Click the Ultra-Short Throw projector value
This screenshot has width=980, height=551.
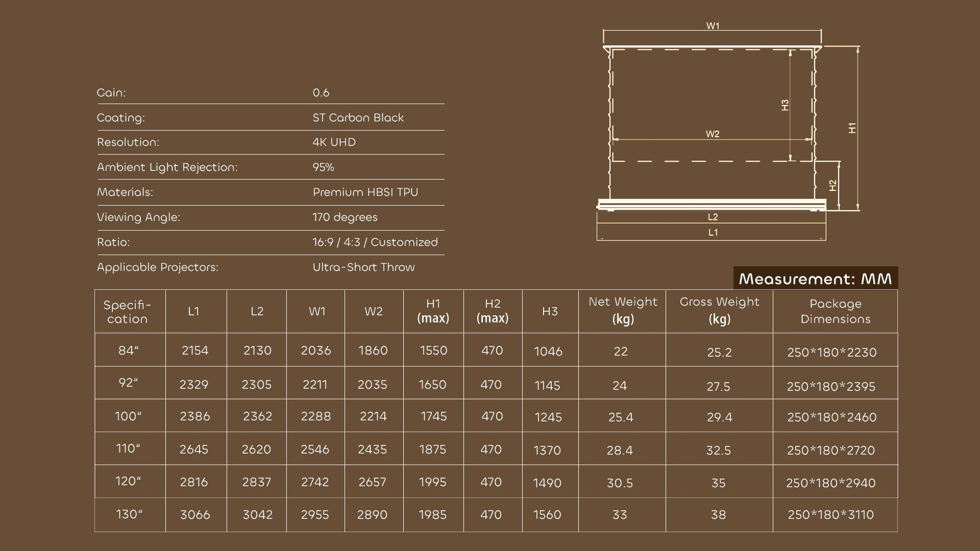coord(363,267)
